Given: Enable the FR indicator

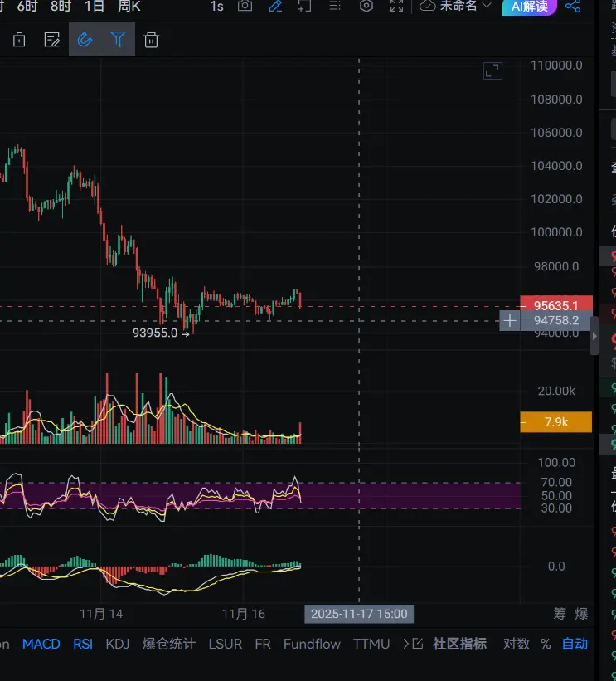Looking at the screenshot, I should pyautogui.click(x=263, y=644).
